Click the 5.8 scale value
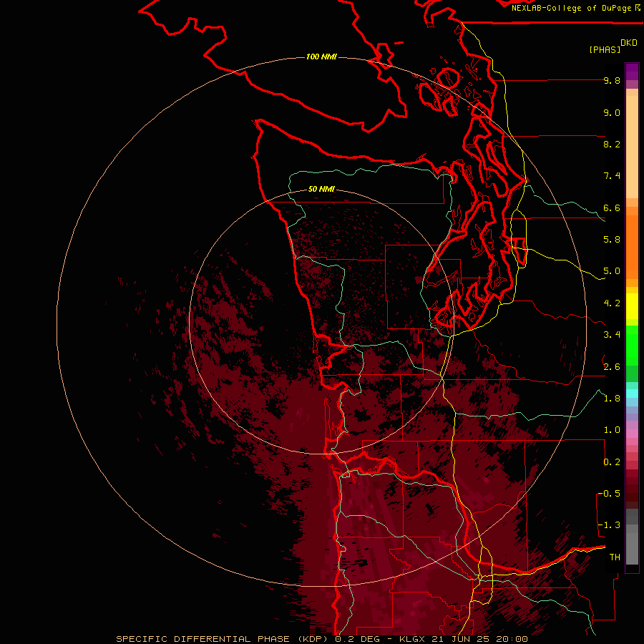This screenshot has width=644, height=644. 612,240
